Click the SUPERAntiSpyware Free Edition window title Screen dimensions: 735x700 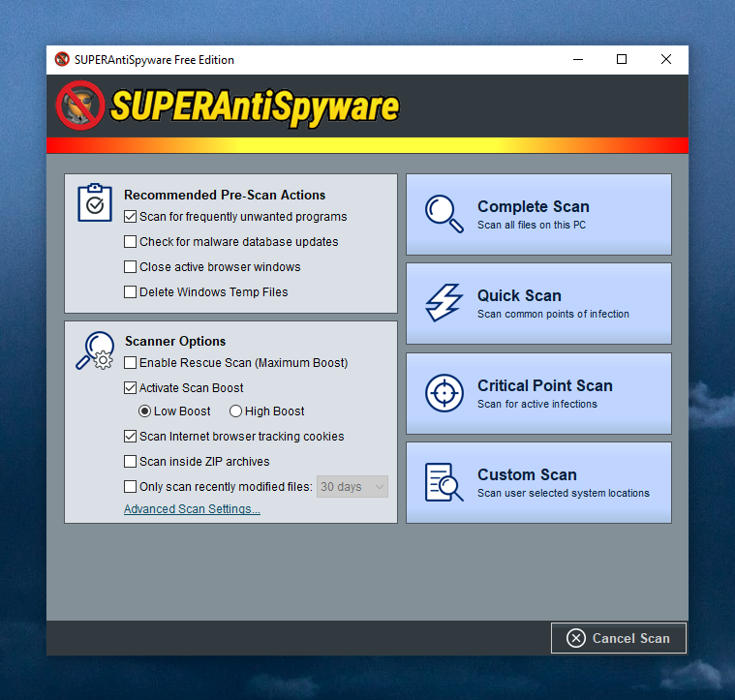[x=154, y=60]
